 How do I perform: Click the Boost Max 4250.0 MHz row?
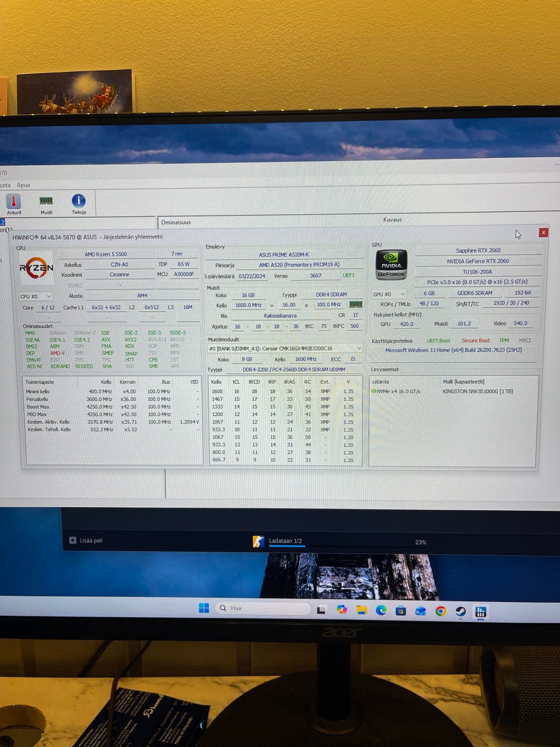112,407
